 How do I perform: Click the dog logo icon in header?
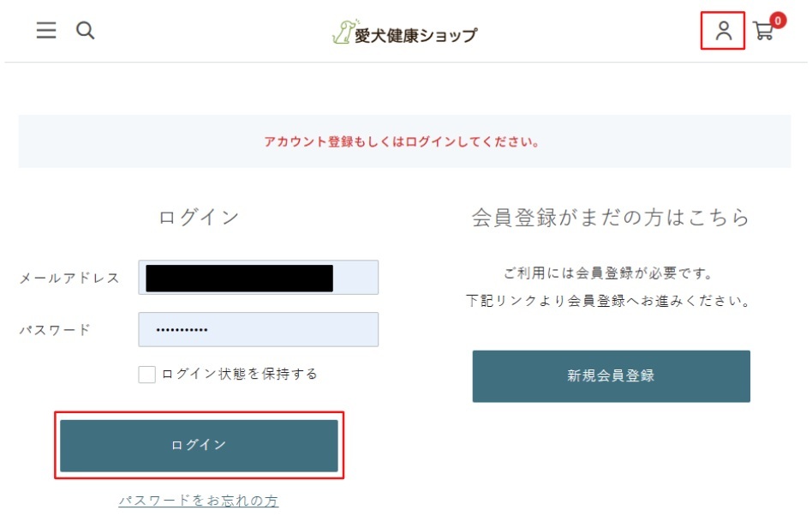pos(343,32)
